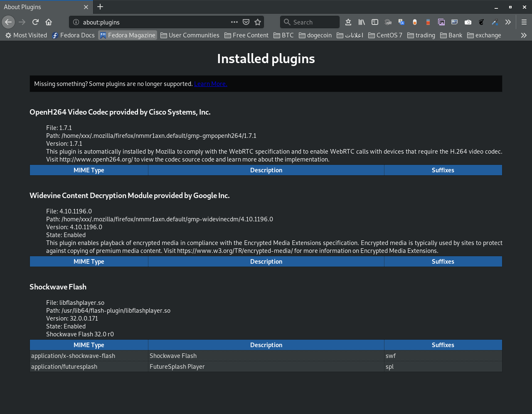Open a new tab with the plus button
This screenshot has height=414, width=532.
point(100,7)
